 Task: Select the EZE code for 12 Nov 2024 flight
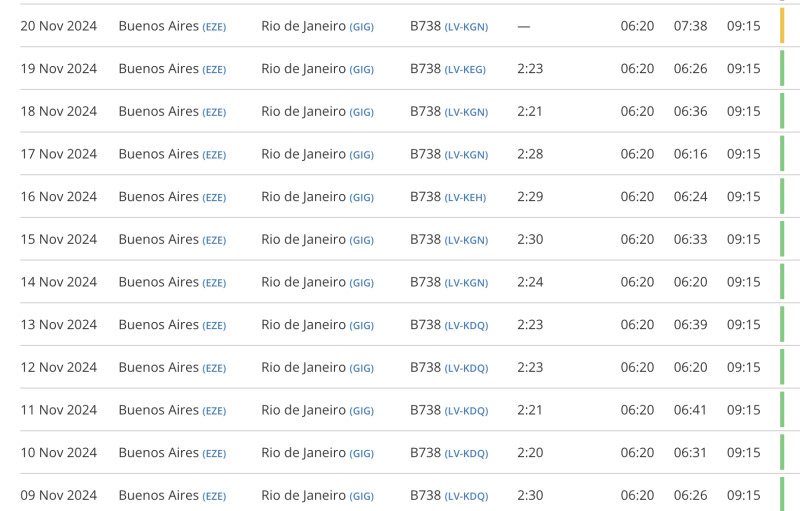(x=214, y=369)
